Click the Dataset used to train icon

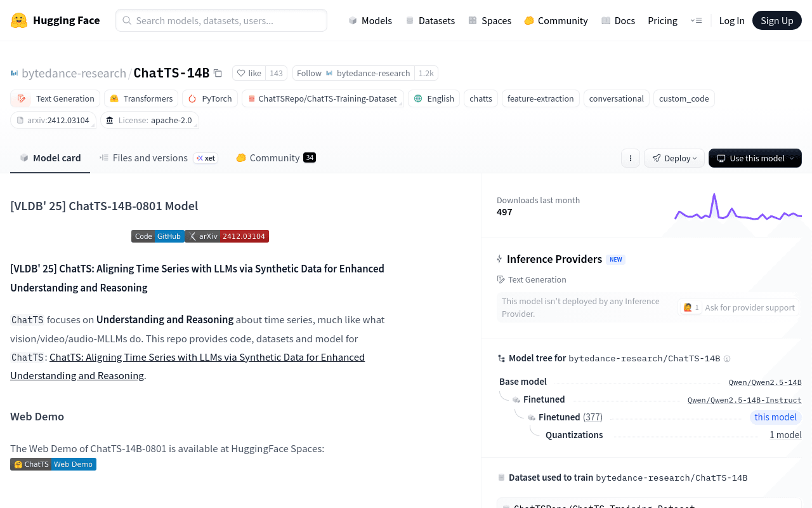[x=501, y=478]
